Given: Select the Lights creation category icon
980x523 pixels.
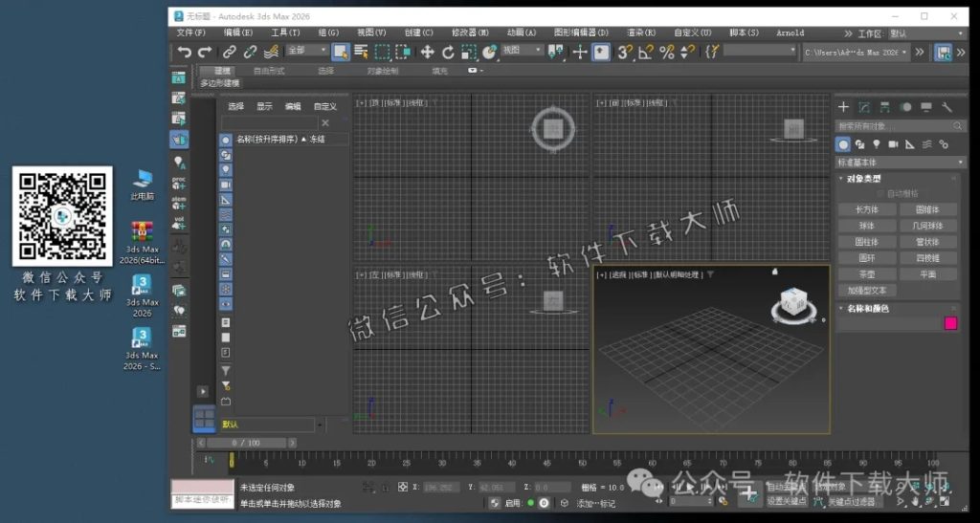Looking at the screenshot, I should [x=877, y=144].
